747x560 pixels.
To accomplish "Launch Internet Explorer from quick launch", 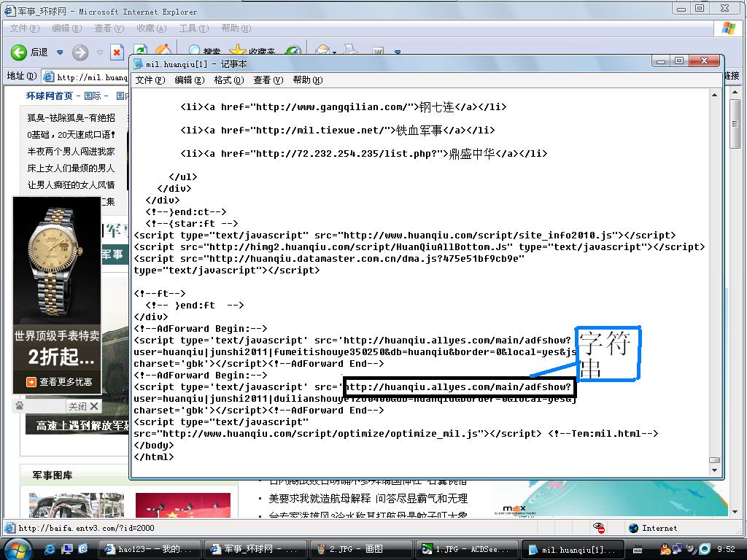I will click(x=49, y=549).
